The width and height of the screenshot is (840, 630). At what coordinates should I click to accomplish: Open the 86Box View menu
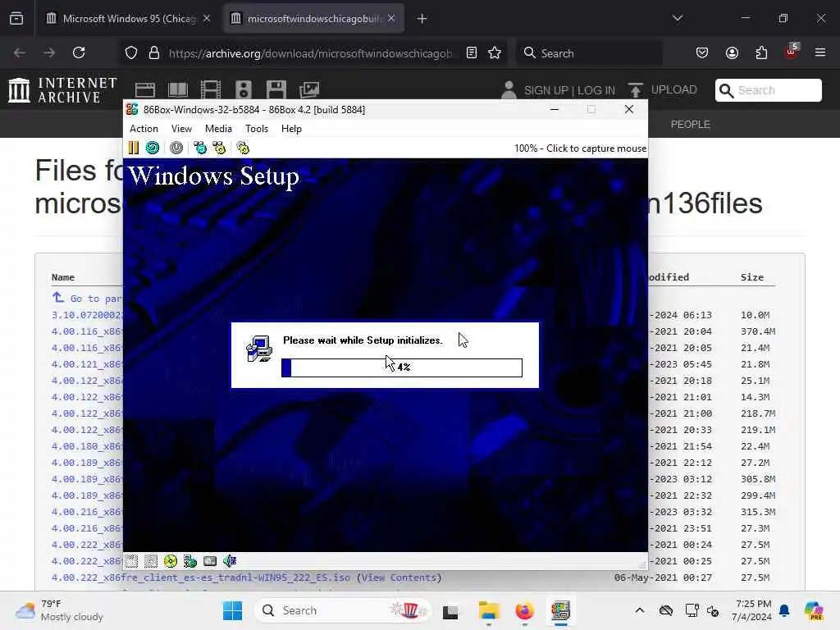pyautogui.click(x=181, y=129)
